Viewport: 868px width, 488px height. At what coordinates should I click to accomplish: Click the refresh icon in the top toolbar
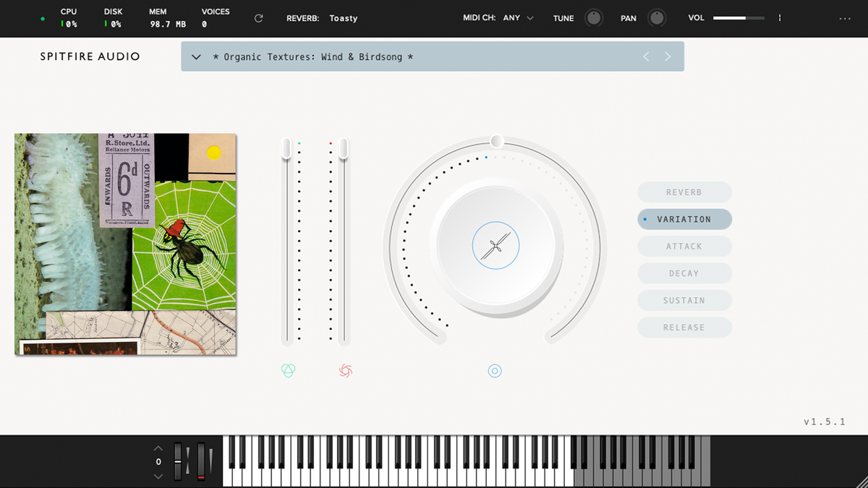(x=258, y=18)
